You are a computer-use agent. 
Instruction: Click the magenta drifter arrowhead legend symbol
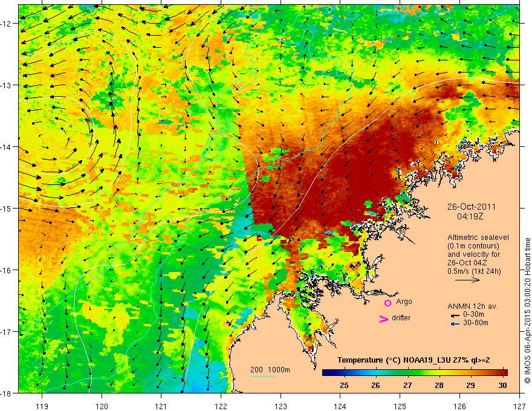tap(384, 319)
